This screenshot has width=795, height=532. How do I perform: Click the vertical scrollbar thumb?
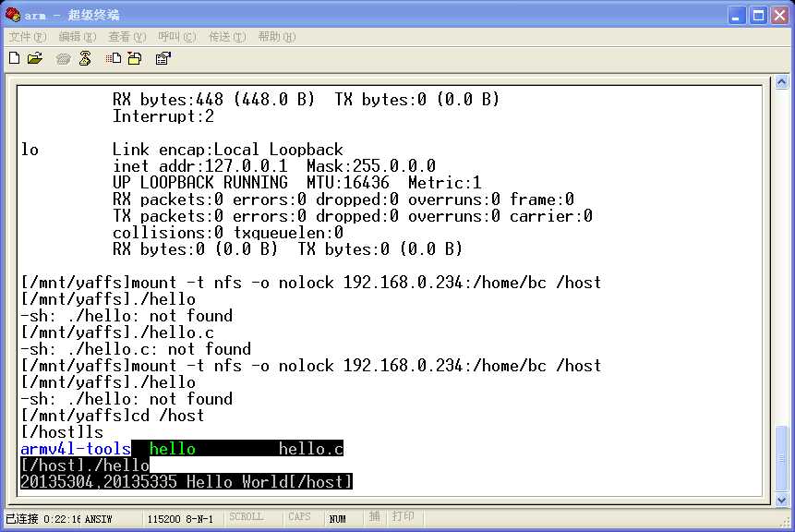(781, 459)
